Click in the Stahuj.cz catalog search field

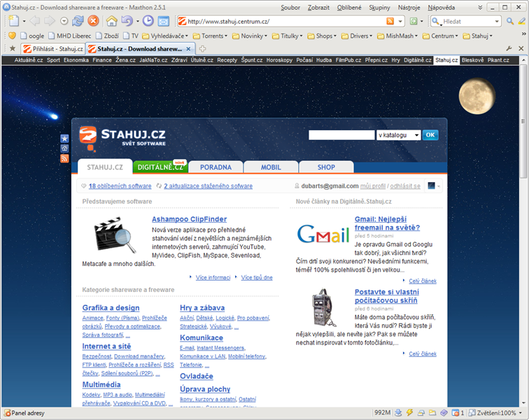pyautogui.click(x=341, y=135)
